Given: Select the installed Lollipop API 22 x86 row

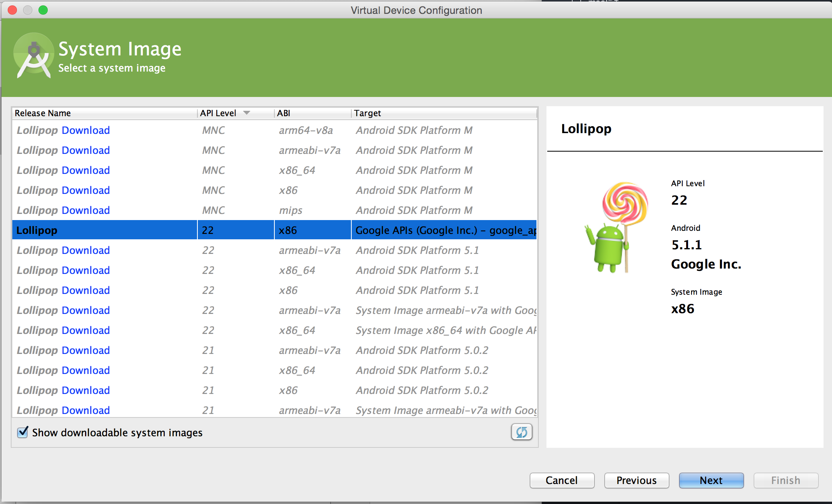Looking at the screenshot, I should 274,230.
